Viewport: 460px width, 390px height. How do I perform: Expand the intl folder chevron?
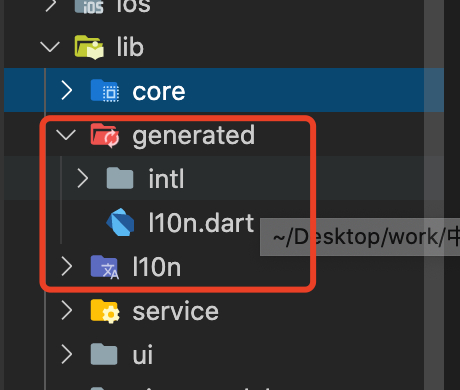83,178
